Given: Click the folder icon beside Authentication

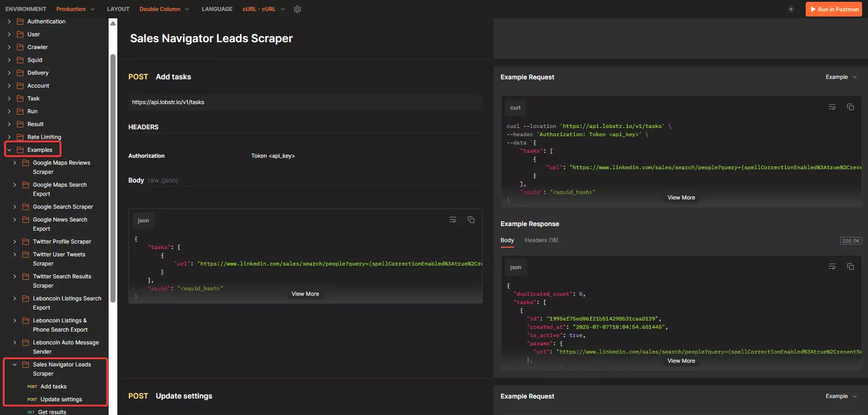Looking at the screenshot, I should [20, 21].
